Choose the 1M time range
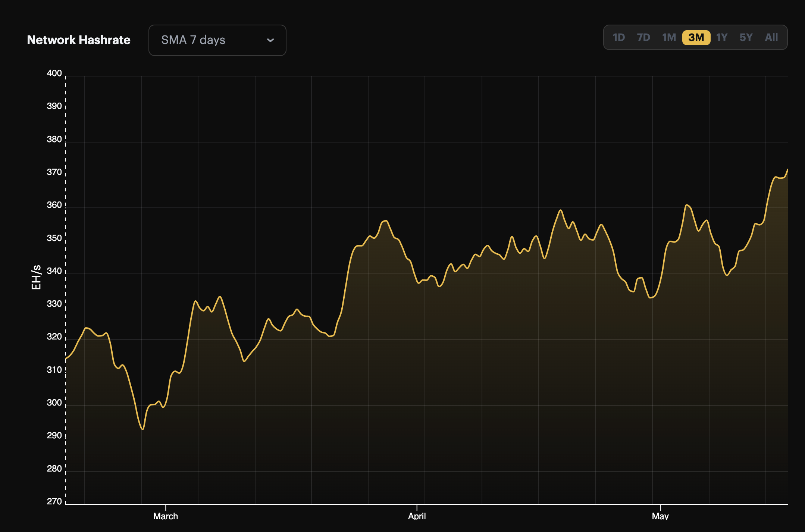Screen dimensions: 805x532 point(669,37)
